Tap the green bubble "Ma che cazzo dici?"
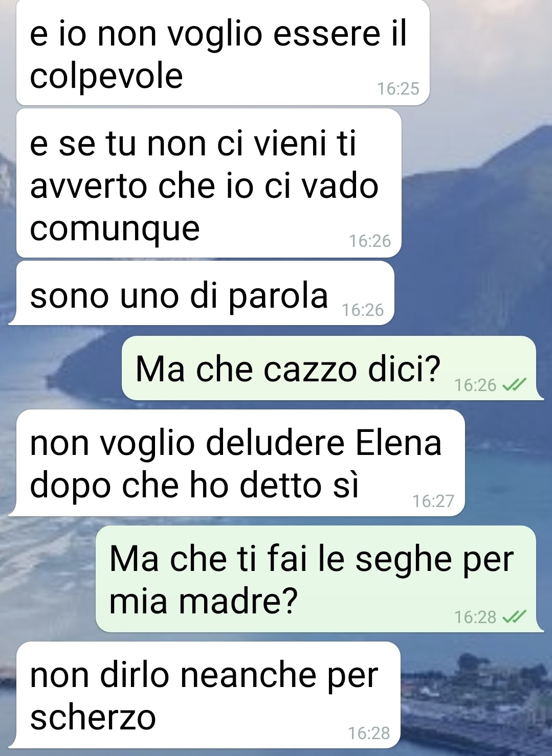Image resolution: width=552 pixels, height=756 pixels. coord(329,368)
